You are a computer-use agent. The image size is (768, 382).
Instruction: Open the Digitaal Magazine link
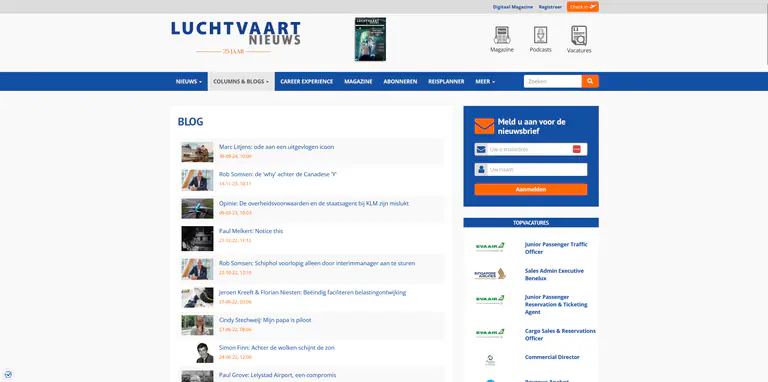(512, 7)
